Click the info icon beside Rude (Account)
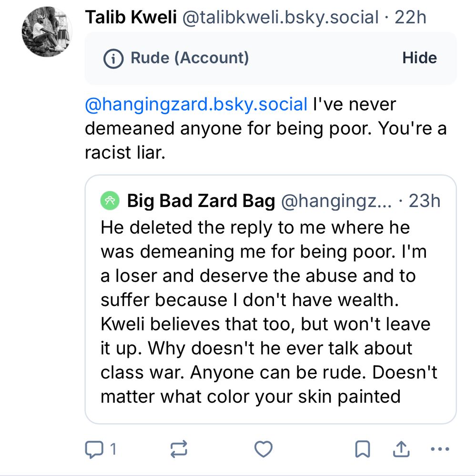This screenshot has height=476, width=475. pyautogui.click(x=112, y=59)
